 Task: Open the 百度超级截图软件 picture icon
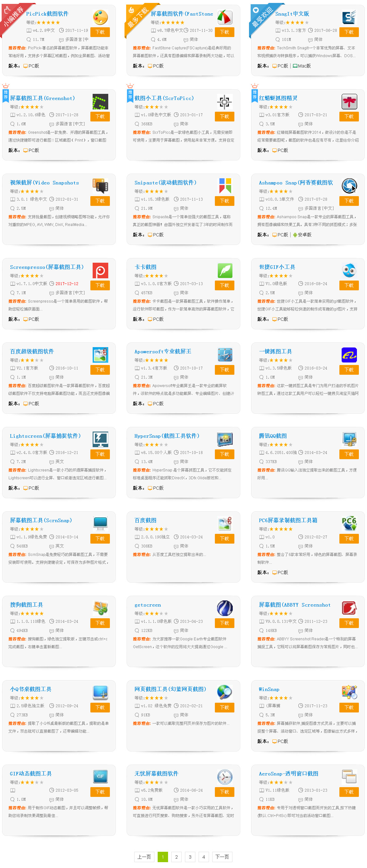[100, 355]
